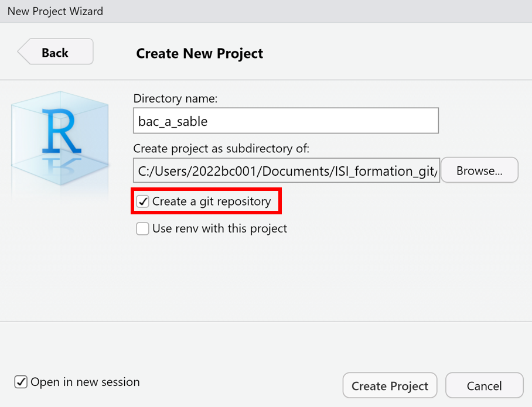Click the parent directory path field
Viewport: 532px width, 407px height.
286,171
